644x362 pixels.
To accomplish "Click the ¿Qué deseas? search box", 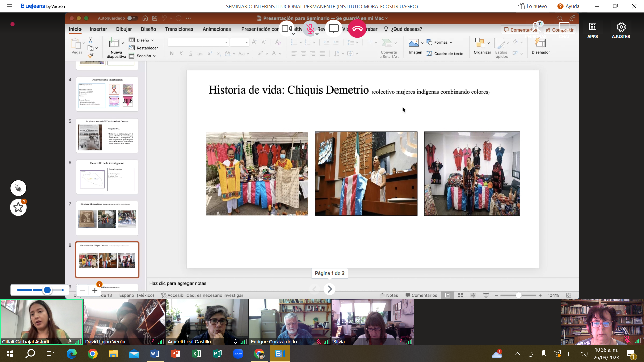I will (x=403, y=29).
